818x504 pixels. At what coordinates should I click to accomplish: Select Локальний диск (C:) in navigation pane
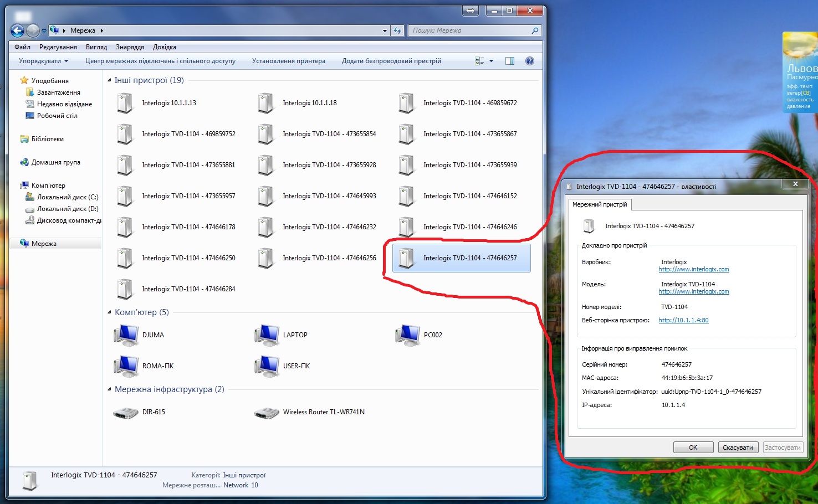click(67, 197)
